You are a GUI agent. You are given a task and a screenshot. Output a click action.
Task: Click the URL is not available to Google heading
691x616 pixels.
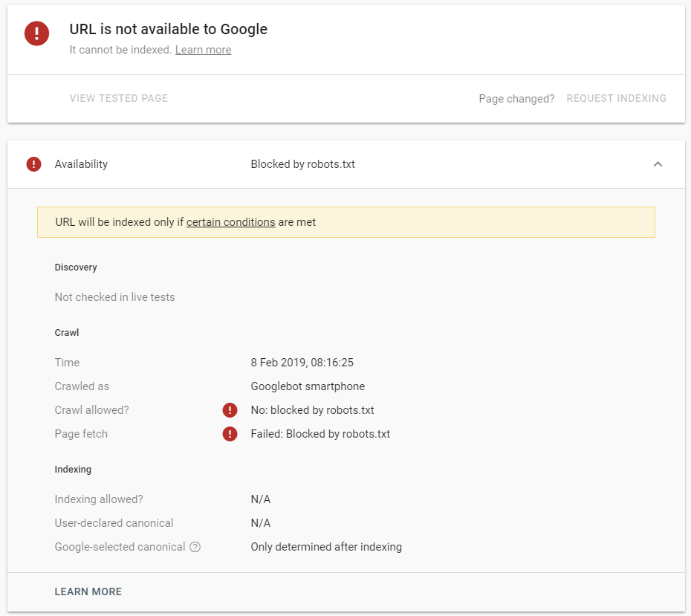tap(169, 29)
